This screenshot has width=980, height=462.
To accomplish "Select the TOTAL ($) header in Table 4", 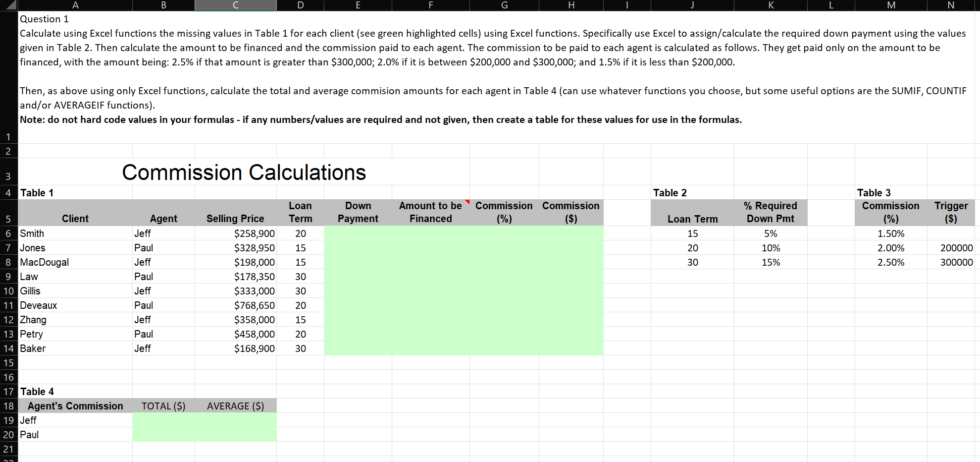I will click(163, 405).
